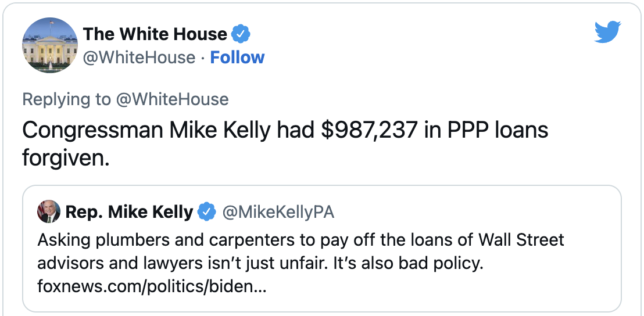
Task: Follow The White House account
Action: pyautogui.click(x=237, y=58)
